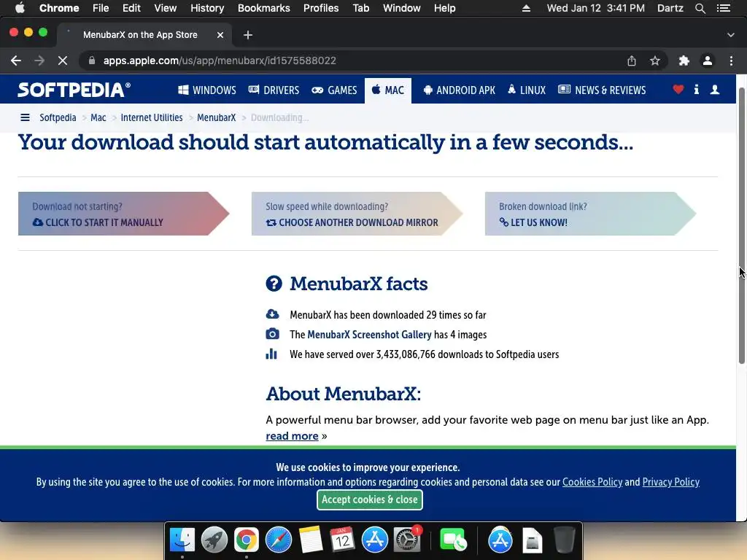Stop the page loading with X button
The width and height of the screenshot is (747, 560).
(63, 61)
